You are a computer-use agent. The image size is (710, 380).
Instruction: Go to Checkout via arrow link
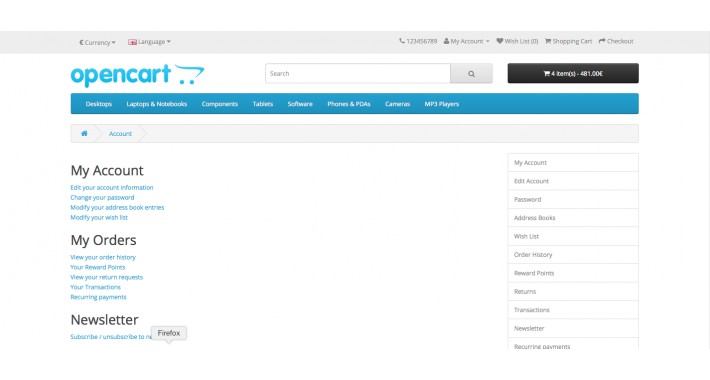(x=616, y=41)
